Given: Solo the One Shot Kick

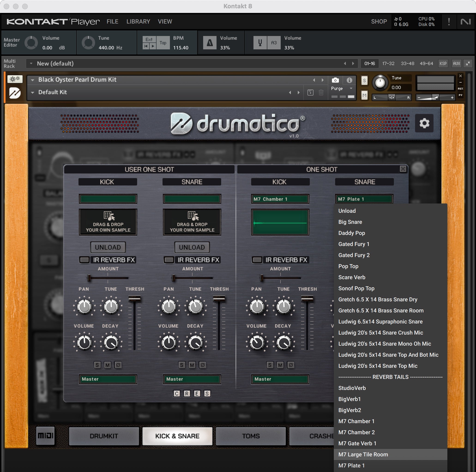Looking at the screenshot, I should tap(270, 365).
